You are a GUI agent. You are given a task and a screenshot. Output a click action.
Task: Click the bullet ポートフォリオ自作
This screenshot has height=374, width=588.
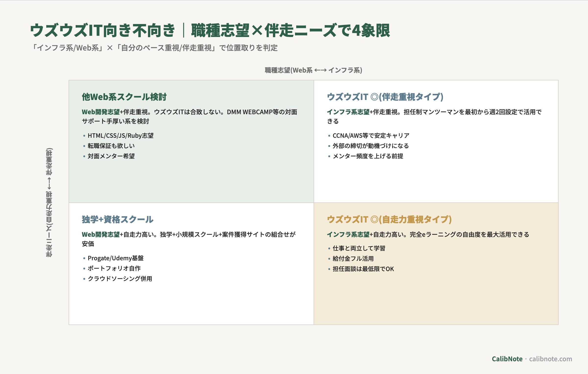coord(114,268)
